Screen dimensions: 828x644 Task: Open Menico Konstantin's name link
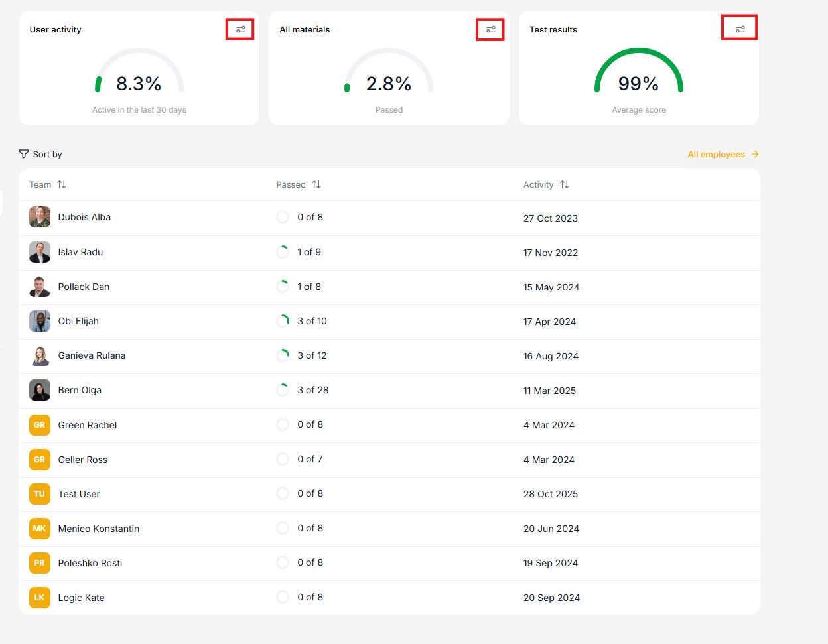tap(99, 529)
